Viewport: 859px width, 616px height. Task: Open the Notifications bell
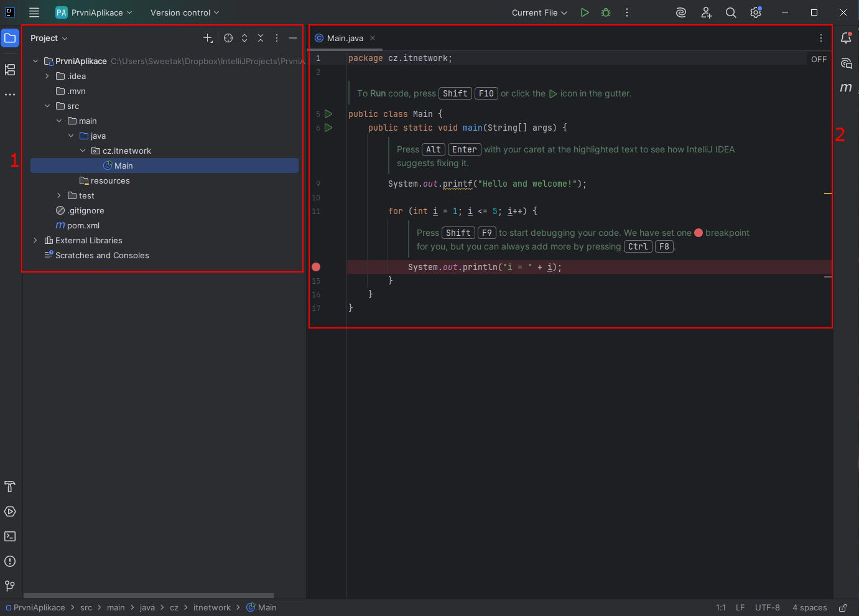pyautogui.click(x=846, y=38)
